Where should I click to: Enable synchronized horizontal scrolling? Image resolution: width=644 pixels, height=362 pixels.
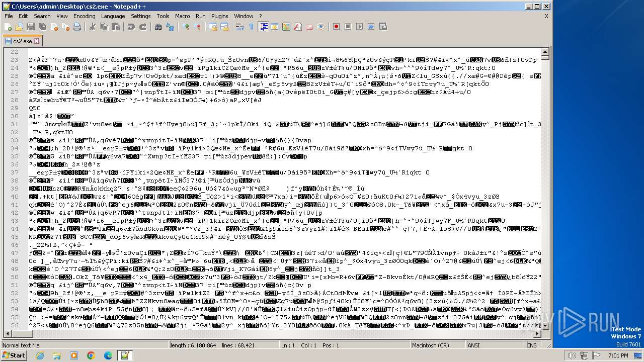pos(224,27)
